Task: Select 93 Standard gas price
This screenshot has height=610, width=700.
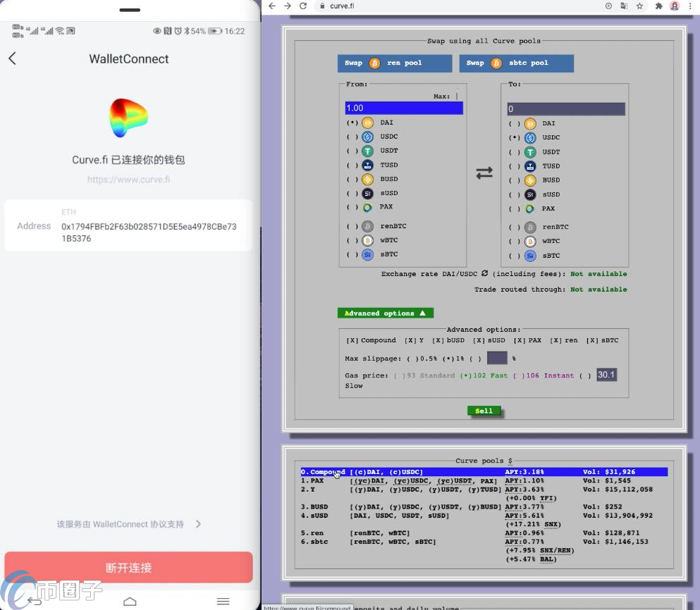Action: 400,375
